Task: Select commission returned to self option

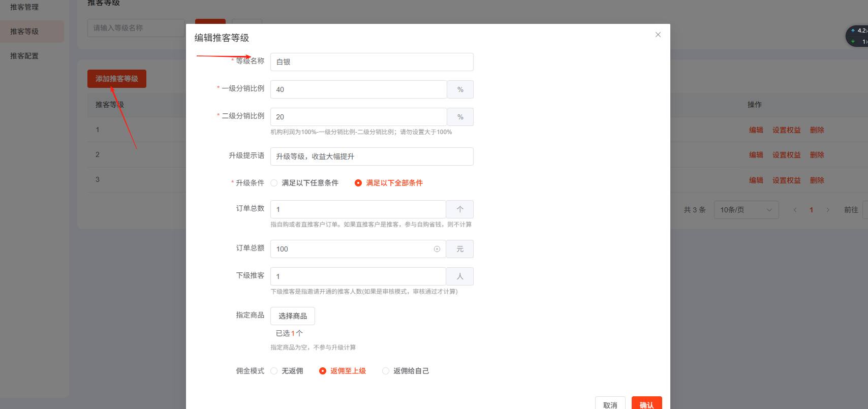Action: click(x=386, y=371)
